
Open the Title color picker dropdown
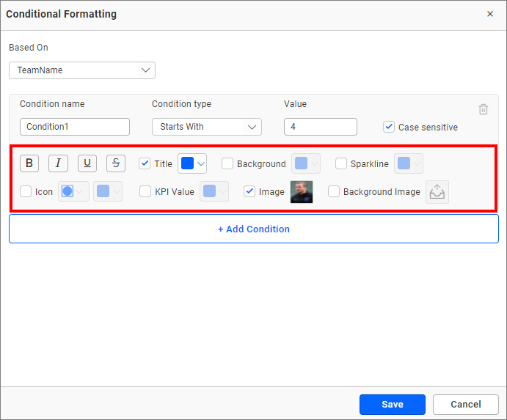pyautogui.click(x=192, y=163)
